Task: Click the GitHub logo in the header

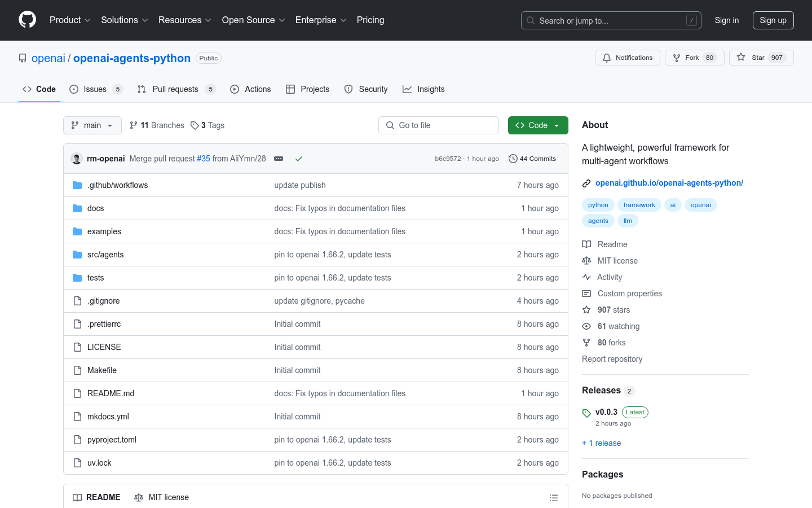Action: (27, 20)
